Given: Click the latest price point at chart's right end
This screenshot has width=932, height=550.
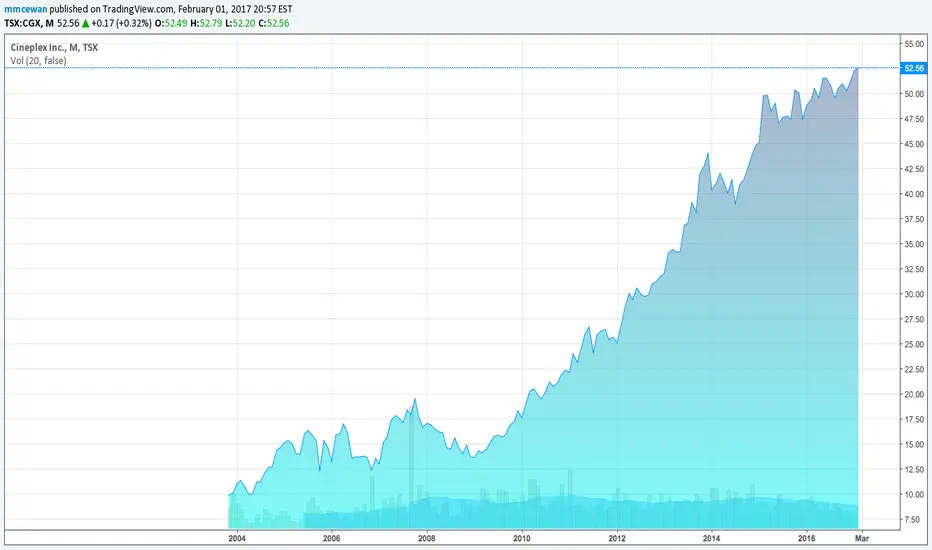Looking at the screenshot, I should (858, 68).
